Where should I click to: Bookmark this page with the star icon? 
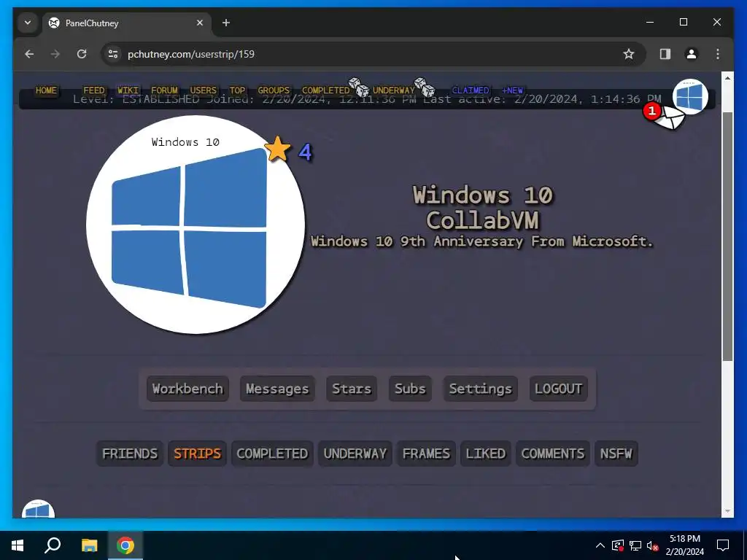coord(629,54)
